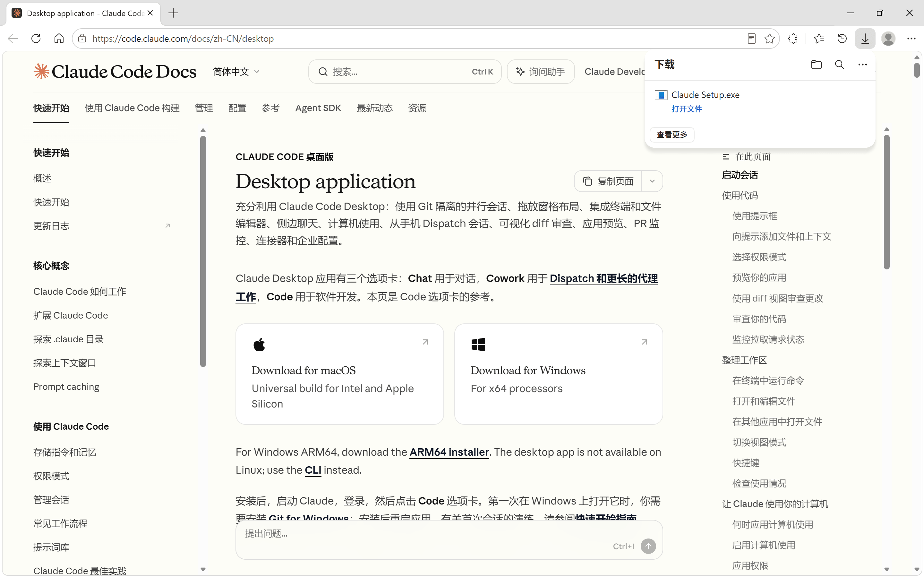Focus the 搜索 search field
Viewport: 924px width, 578px height.
405,72
